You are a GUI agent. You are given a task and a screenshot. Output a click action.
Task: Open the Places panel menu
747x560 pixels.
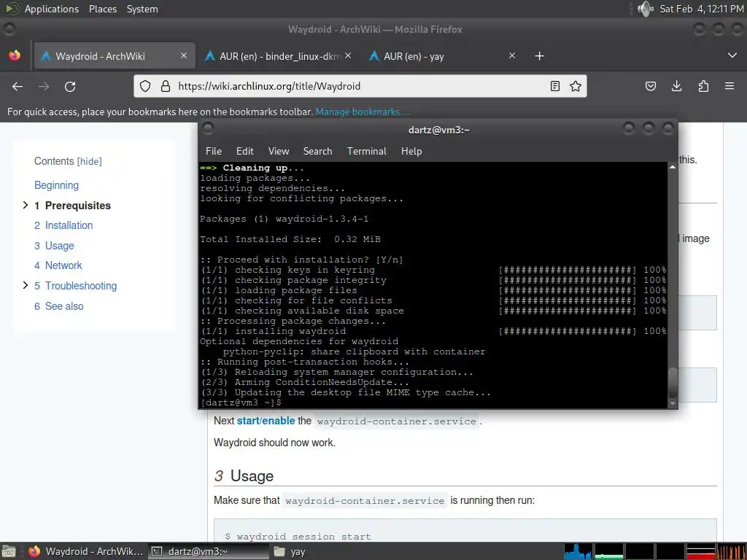103,9
